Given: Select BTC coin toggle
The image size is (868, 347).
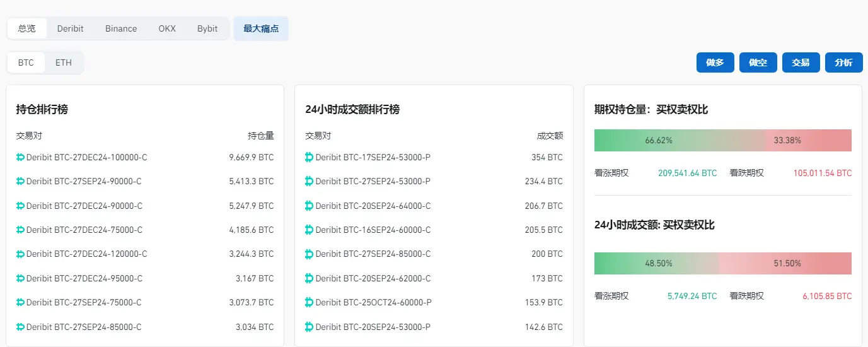Looking at the screenshot, I should pyautogui.click(x=26, y=63).
